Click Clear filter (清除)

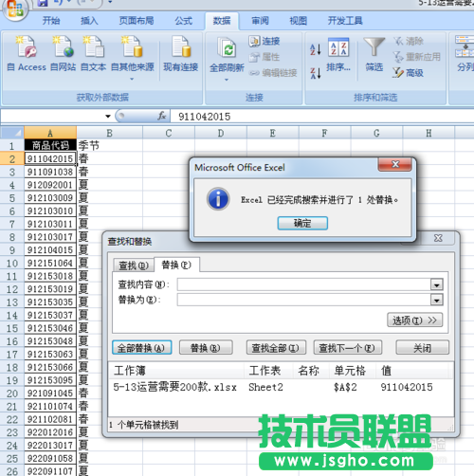[x=409, y=41]
